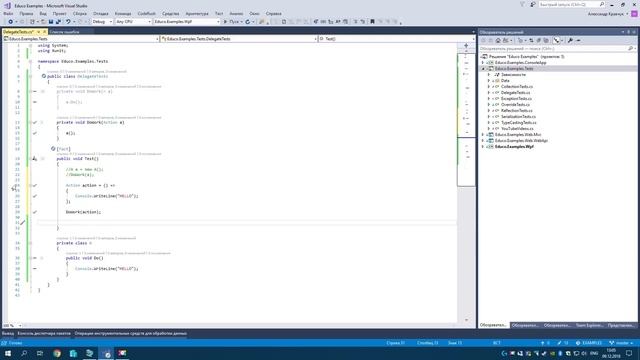Viewport: 640px width, 360px height.
Task: Click the Save All icon in toolbar
Action: (x=58, y=22)
